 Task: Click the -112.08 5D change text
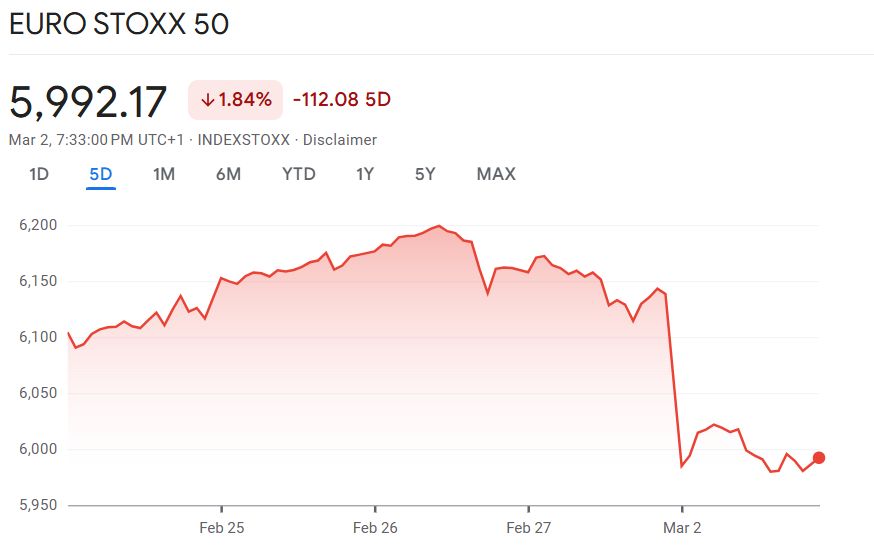pyautogui.click(x=341, y=99)
